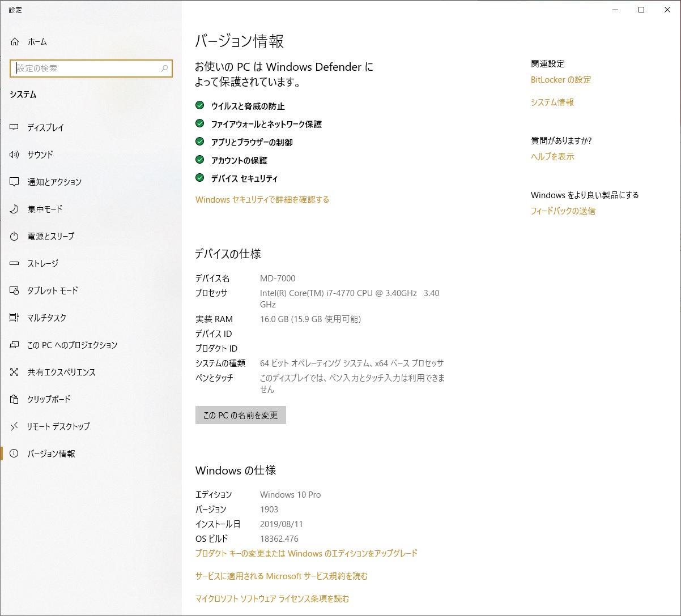Viewport: 681px width, 616px height.
Task: Click the リモート デスクトップ icon
Action: pos(15,426)
